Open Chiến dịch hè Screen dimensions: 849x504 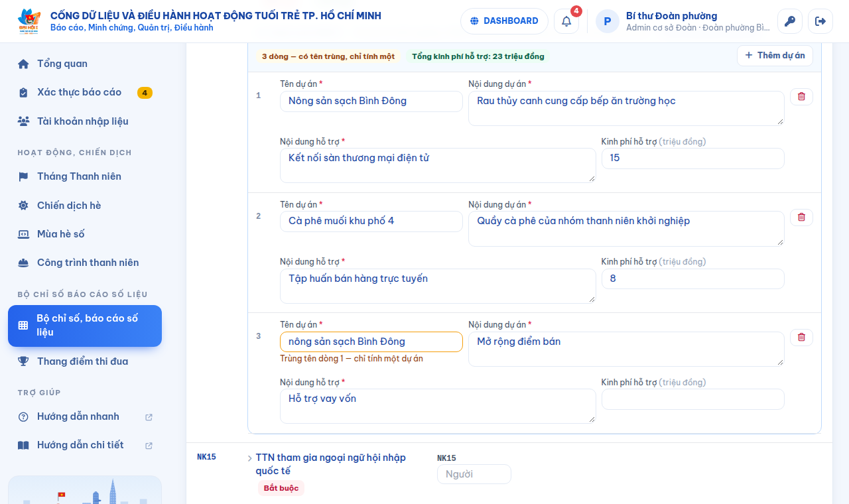85,206
